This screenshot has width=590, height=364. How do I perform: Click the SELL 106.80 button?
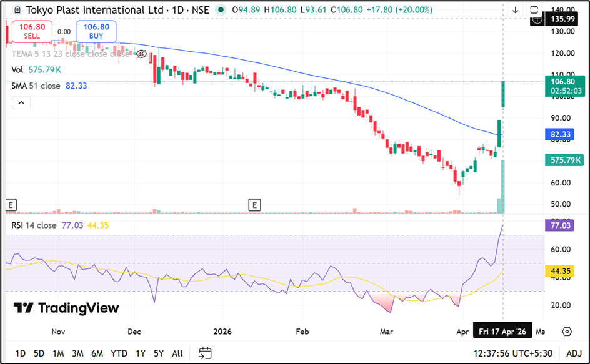[31, 31]
